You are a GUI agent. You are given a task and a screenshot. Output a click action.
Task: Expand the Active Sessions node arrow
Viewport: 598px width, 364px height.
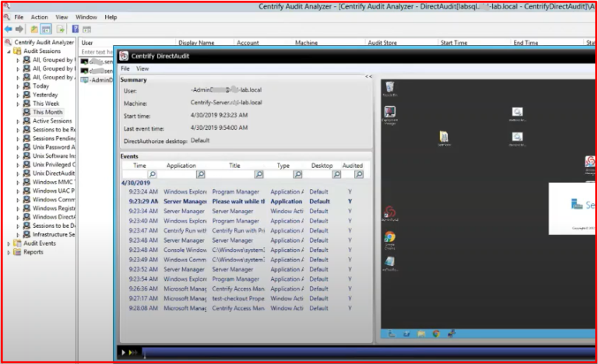click(18, 121)
